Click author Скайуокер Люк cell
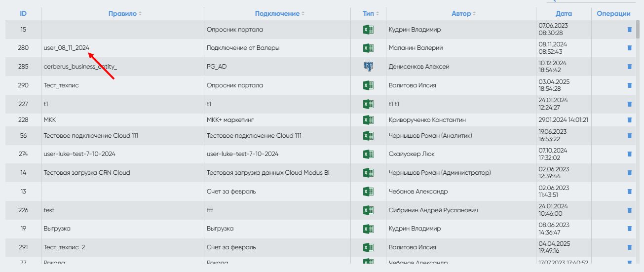644x272 pixels. point(412,154)
